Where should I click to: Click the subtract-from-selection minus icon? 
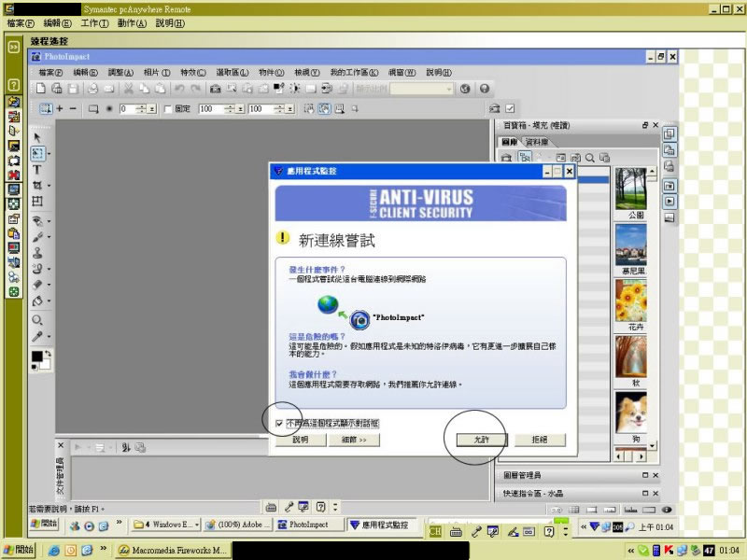click(73, 109)
